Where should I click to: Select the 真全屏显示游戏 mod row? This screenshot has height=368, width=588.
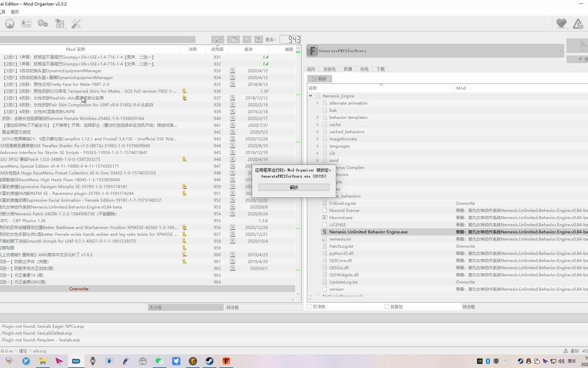coord(147,132)
